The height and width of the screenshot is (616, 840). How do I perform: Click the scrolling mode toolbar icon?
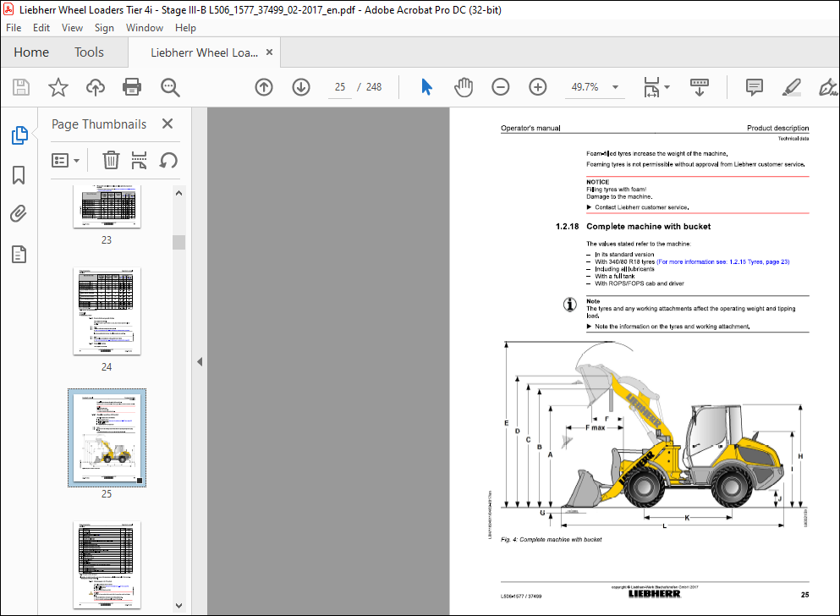coord(699,87)
